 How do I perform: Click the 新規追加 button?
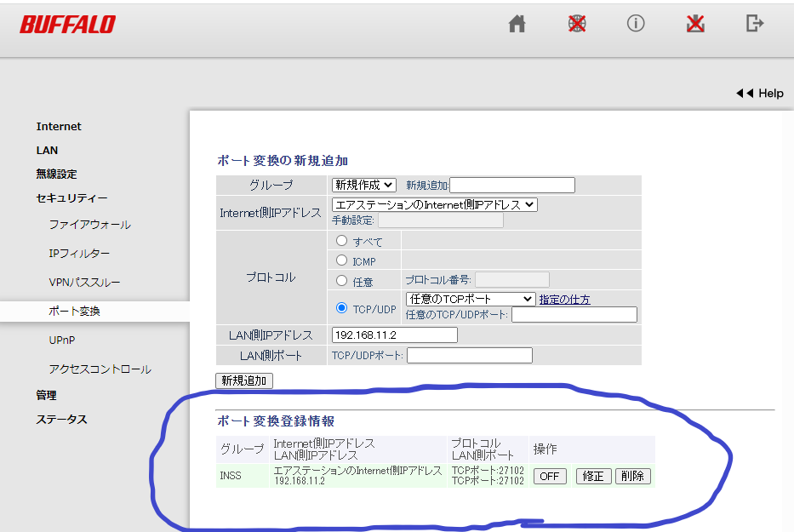(244, 380)
